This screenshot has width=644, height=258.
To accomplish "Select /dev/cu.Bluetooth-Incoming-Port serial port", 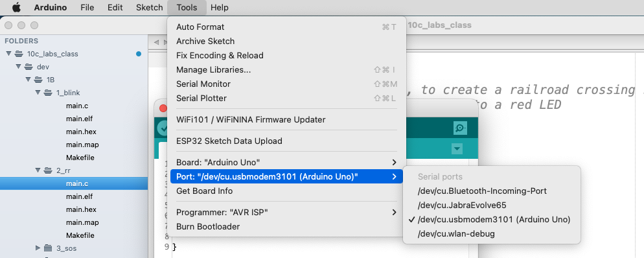I will coord(492,191).
